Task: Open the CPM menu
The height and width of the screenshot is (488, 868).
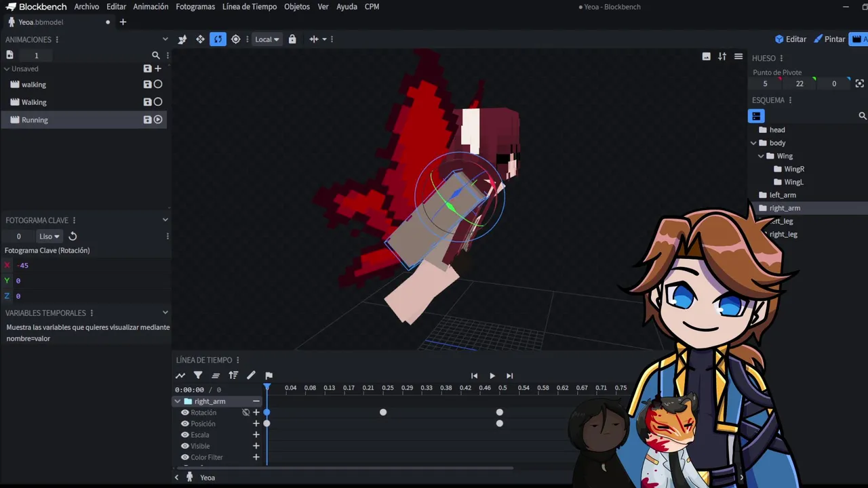Action: 372,7
